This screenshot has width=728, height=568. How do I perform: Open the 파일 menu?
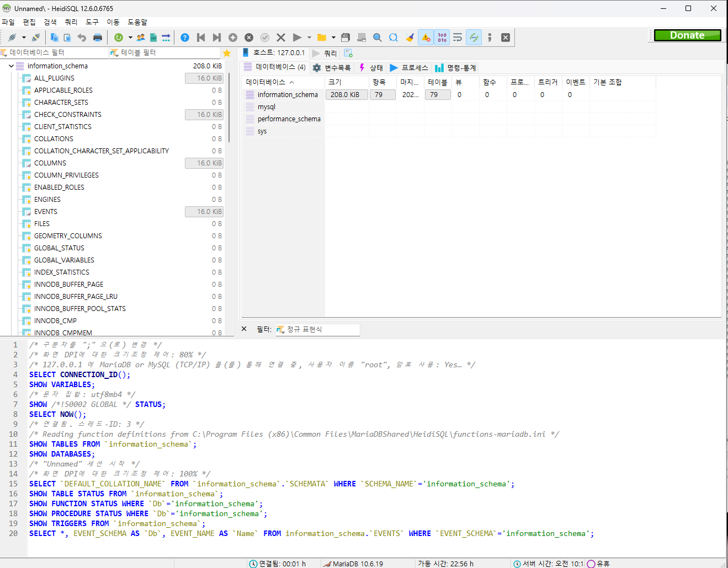[x=8, y=22]
